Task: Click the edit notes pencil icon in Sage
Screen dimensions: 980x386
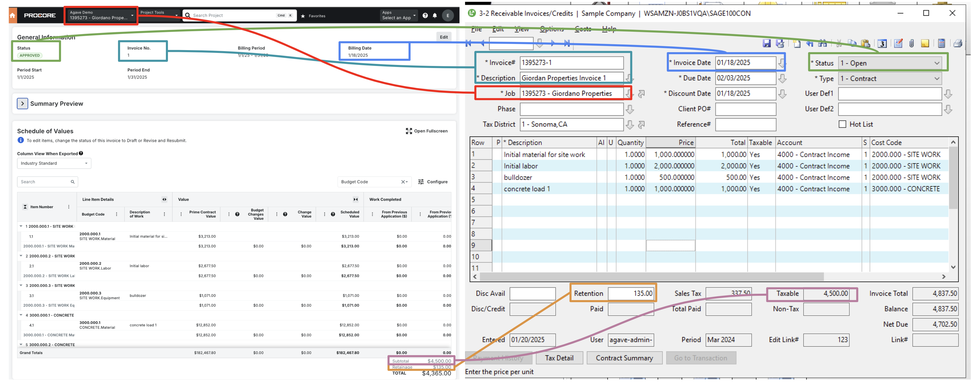Action: tap(898, 43)
